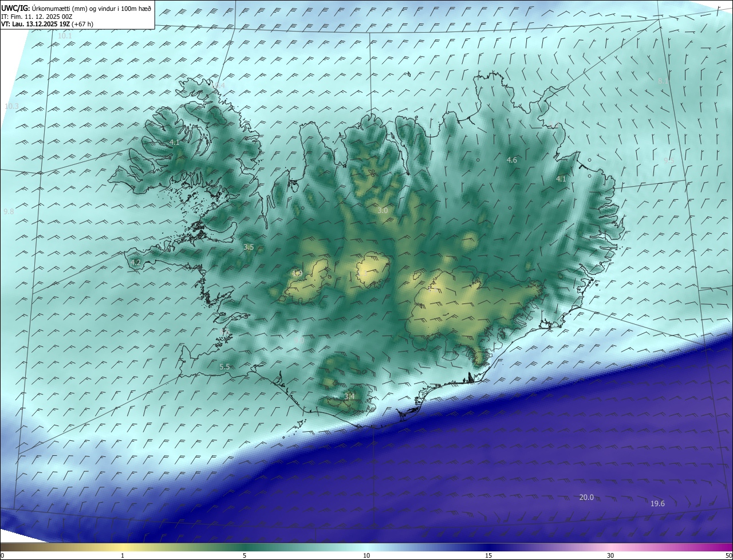The image size is (733, 560).
Task: Click the 5.5 value on Reykjanes peninsula
Action: (x=224, y=366)
